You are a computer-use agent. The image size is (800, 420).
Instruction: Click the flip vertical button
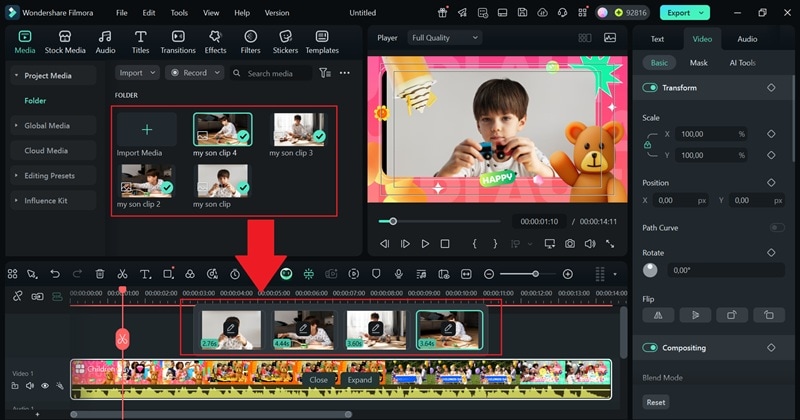[695, 315]
